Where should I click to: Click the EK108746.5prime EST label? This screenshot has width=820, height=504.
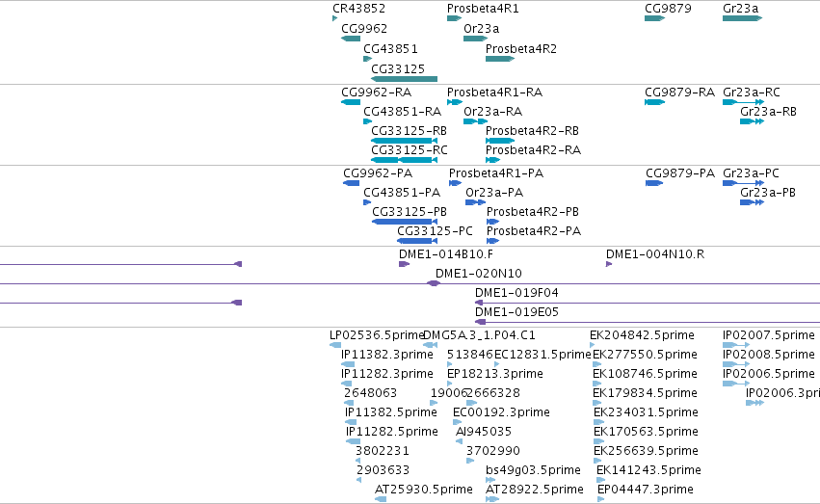tap(645, 374)
